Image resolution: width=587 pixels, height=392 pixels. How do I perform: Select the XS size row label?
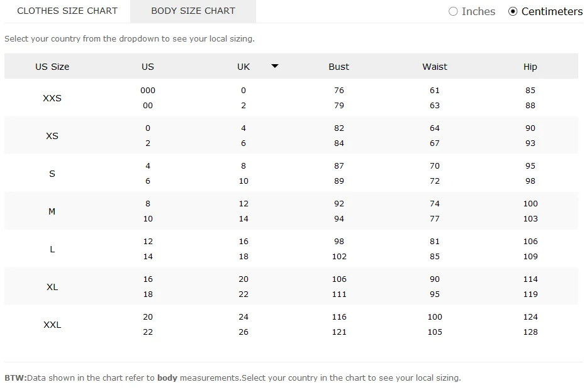52,136
